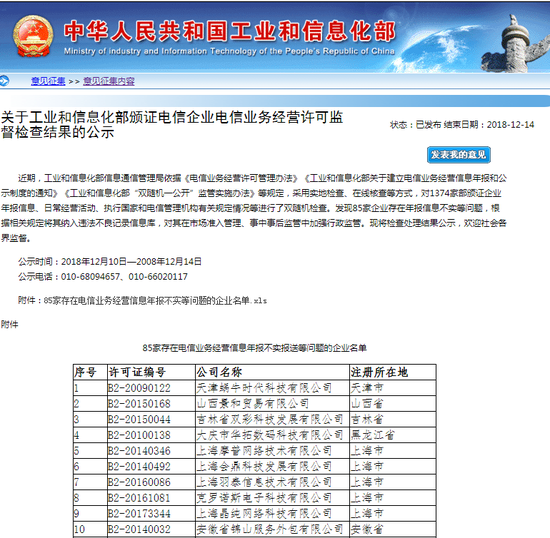Click the 发表我的意见 button
This screenshot has width=550, height=538.
coord(459,155)
